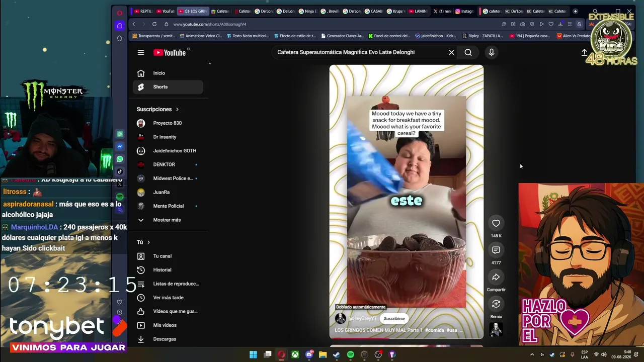Open Vídeos que me gustan
The image size is (644, 362).
168,311
